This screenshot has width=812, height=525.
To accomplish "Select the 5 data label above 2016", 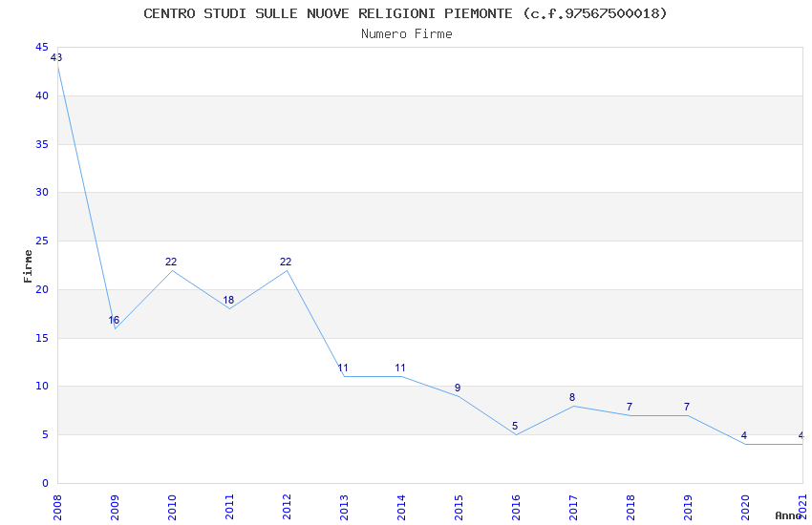I will (x=515, y=427).
